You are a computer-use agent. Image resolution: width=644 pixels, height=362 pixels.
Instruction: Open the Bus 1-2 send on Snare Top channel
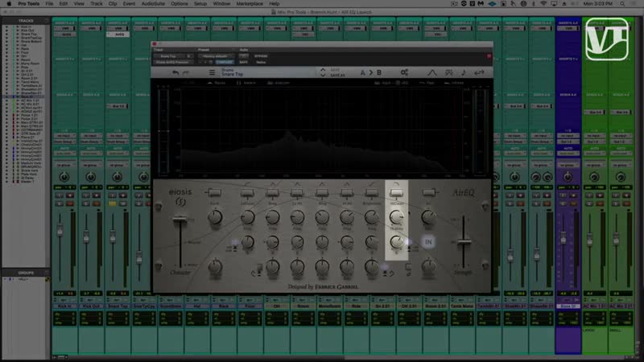tap(118, 106)
